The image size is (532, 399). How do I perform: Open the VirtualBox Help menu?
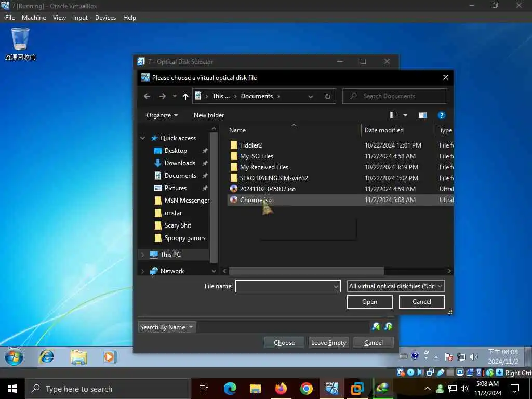point(129,18)
